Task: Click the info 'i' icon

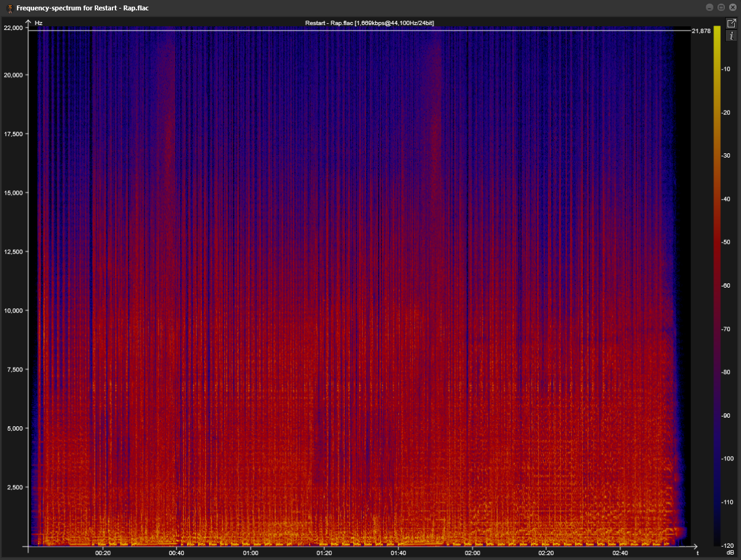Action: 731,36
